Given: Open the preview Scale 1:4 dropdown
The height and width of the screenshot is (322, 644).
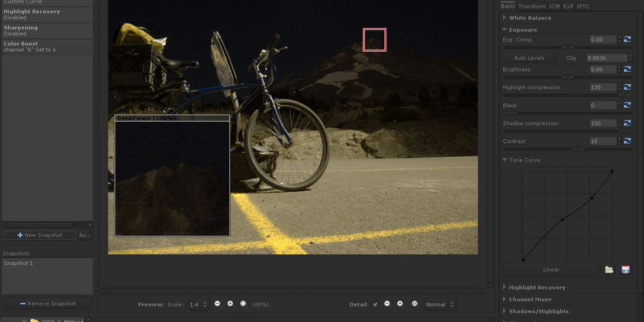Looking at the screenshot, I should coord(199,305).
